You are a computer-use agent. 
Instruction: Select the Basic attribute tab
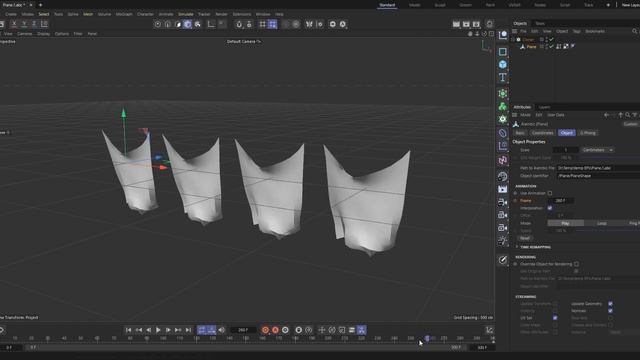520,133
